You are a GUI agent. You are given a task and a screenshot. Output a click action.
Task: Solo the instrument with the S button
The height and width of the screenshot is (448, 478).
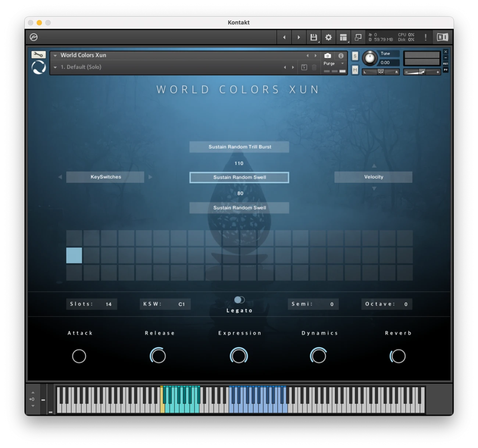pos(355,56)
